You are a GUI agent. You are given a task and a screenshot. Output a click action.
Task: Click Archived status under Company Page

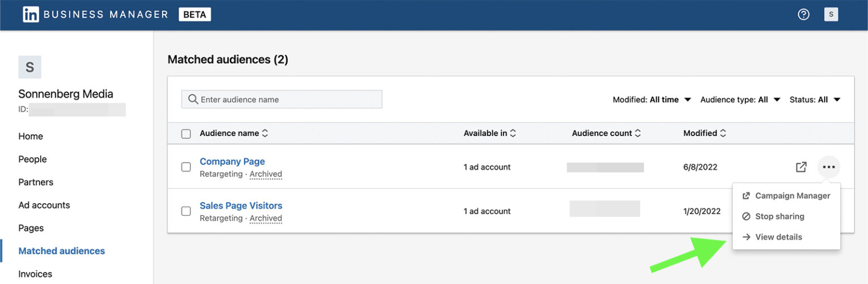point(266,174)
